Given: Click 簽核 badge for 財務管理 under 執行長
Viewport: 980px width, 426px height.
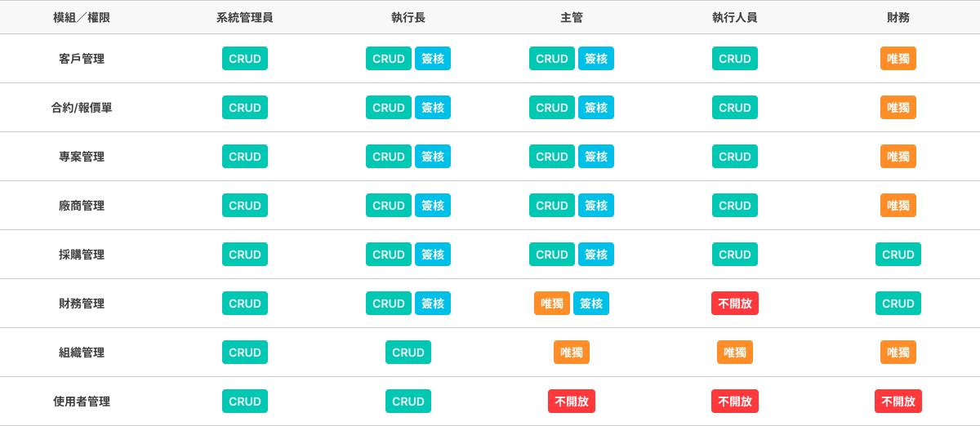Looking at the screenshot, I should [433, 304].
